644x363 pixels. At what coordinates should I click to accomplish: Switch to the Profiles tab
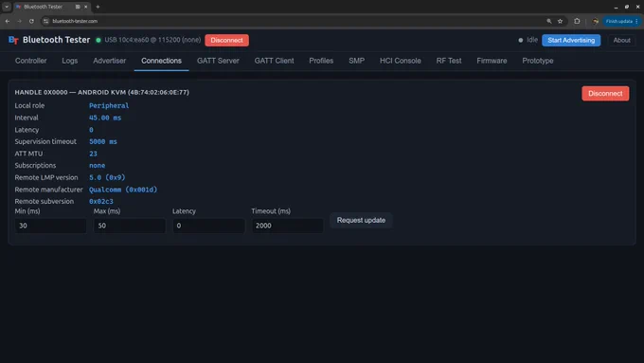point(321,61)
